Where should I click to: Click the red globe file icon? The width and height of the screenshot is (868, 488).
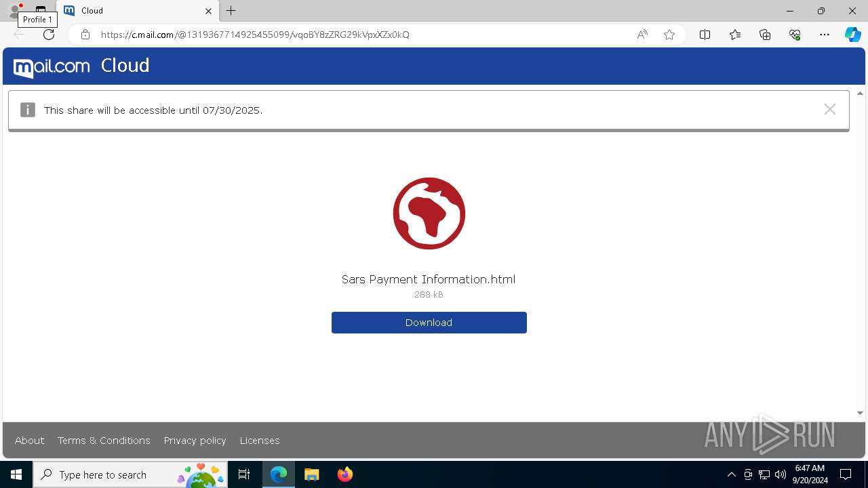pyautogui.click(x=429, y=213)
